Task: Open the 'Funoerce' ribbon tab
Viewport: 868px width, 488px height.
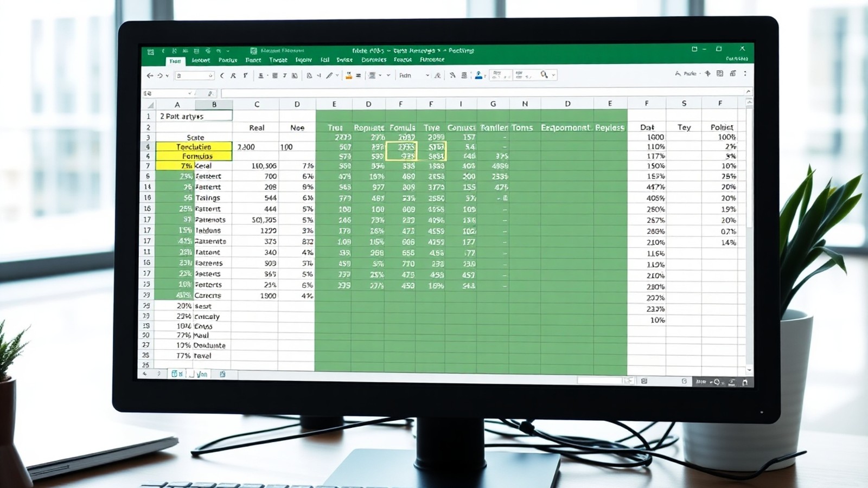Action: pyautogui.click(x=432, y=60)
